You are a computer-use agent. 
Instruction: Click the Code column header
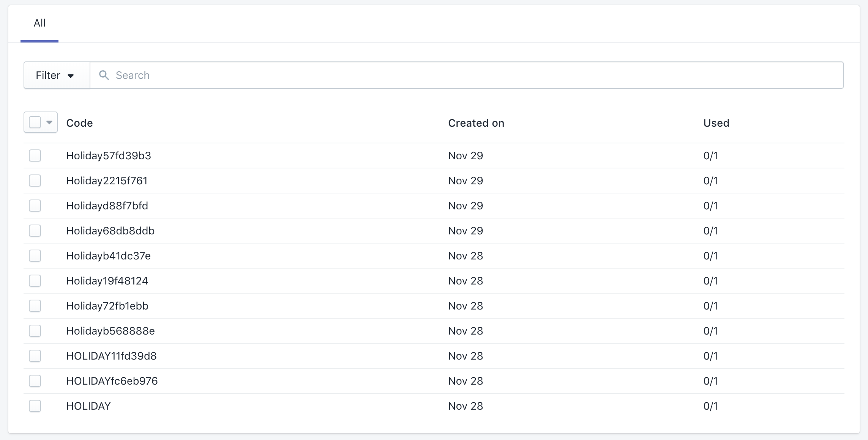pyautogui.click(x=79, y=123)
